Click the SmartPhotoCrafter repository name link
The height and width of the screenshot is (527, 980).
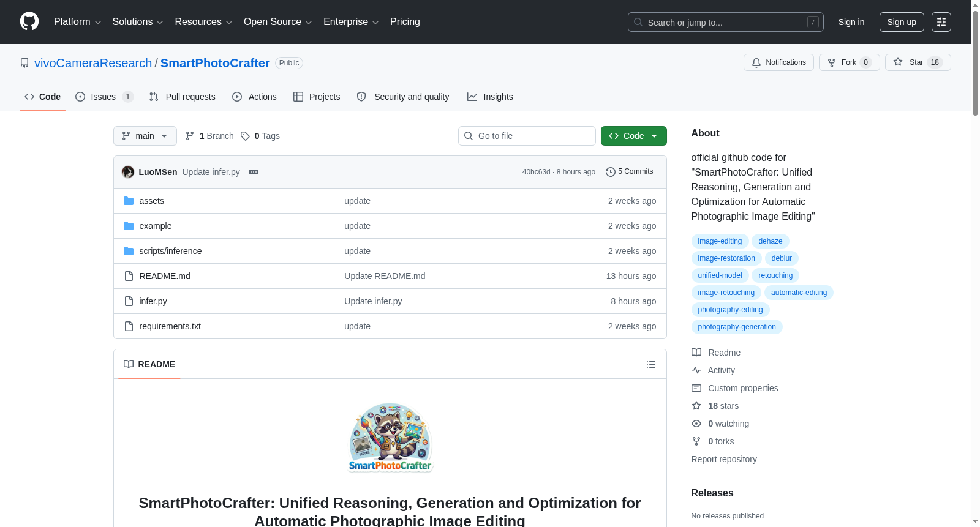(x=215, y=63)
